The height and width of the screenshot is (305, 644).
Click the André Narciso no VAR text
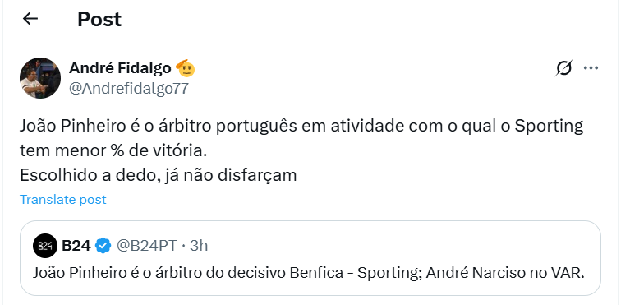[x=505, y=273]
